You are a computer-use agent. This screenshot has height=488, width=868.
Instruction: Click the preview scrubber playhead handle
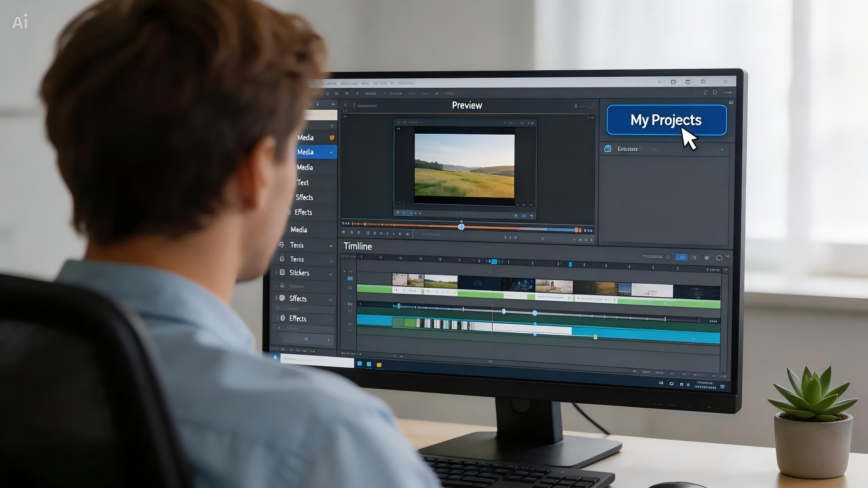pos(461,227)
